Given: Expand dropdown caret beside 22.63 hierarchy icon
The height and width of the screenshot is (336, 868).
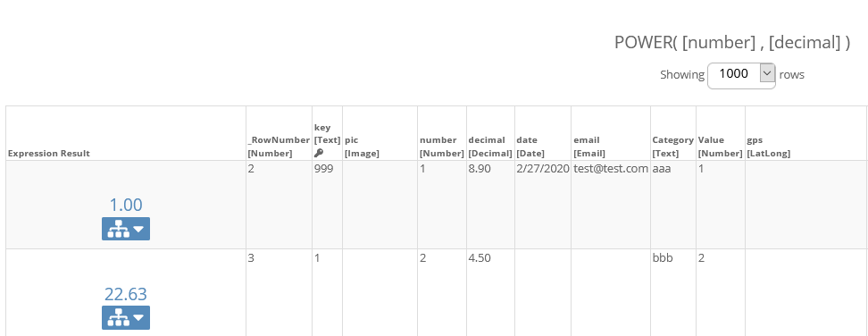Looking at the screenshot, I should [138, 318].
